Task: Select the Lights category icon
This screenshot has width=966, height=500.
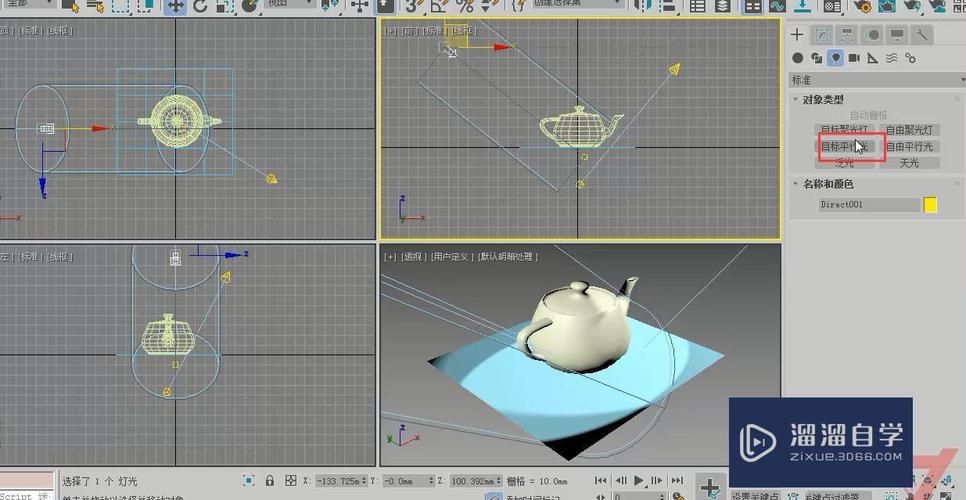Action: point(835,59)
